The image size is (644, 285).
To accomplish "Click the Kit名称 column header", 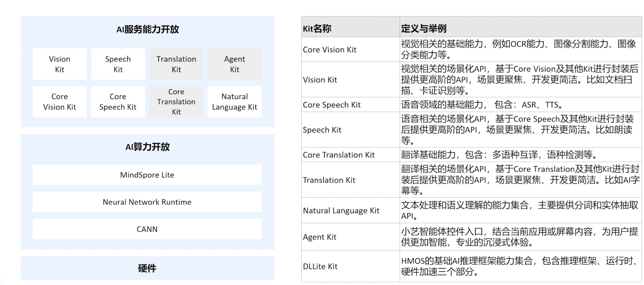I will coord(317,29).
